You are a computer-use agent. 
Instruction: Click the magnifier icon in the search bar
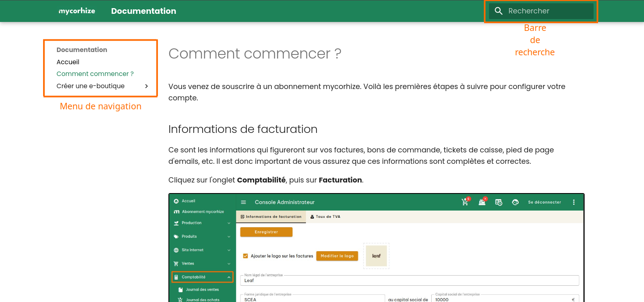pos(498,11)
